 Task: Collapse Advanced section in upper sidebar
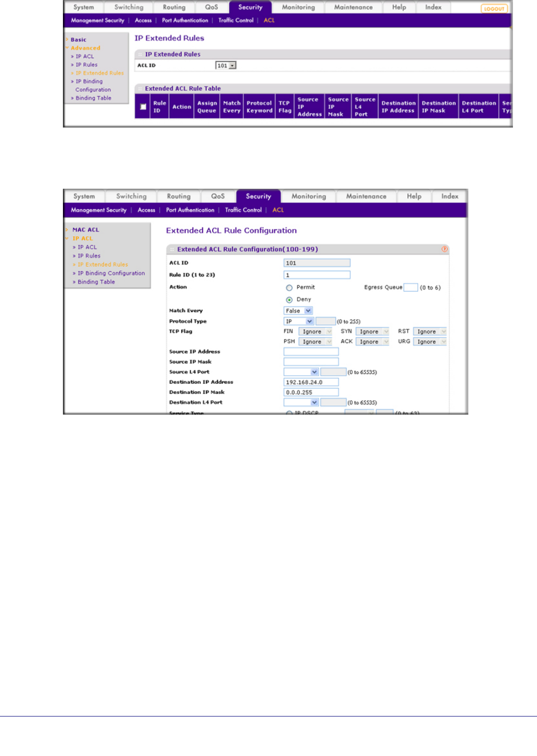(x=85, y=48)
